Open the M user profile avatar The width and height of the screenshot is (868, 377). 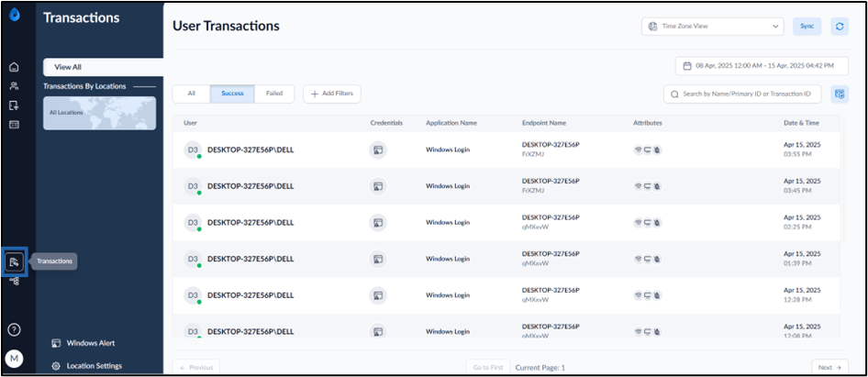(x=15, y=359)
